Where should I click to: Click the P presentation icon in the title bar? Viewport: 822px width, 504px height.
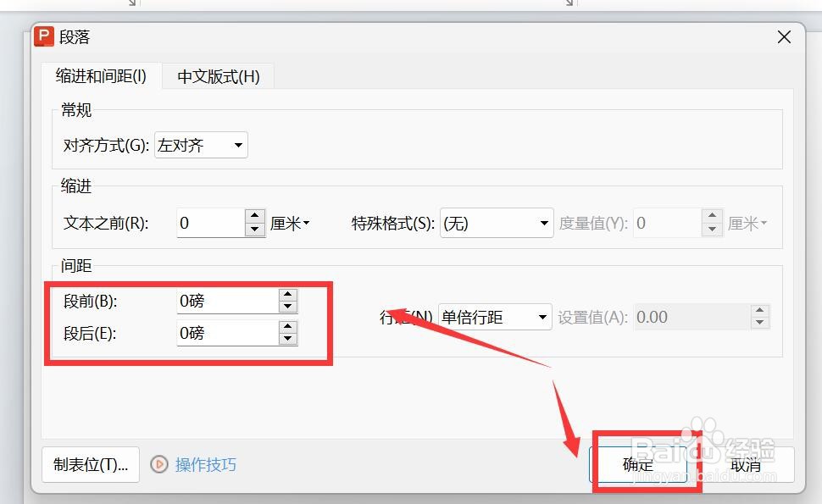[42, 36]
